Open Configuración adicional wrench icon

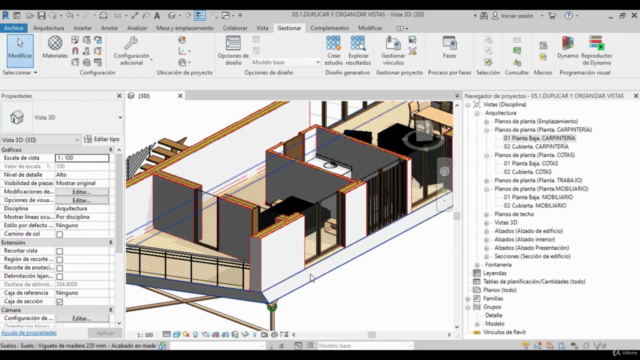[x=131, y=43]
